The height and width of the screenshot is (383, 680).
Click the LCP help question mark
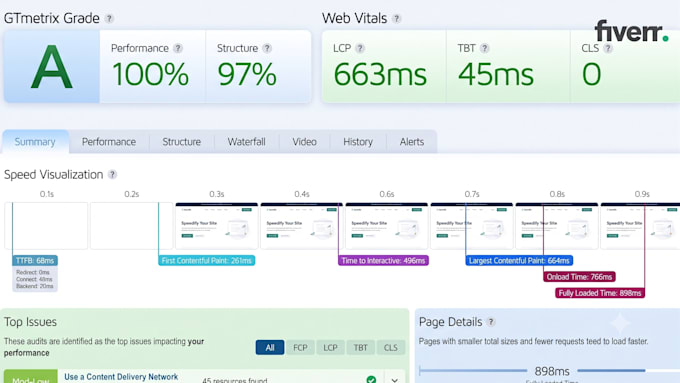[360, 48]
